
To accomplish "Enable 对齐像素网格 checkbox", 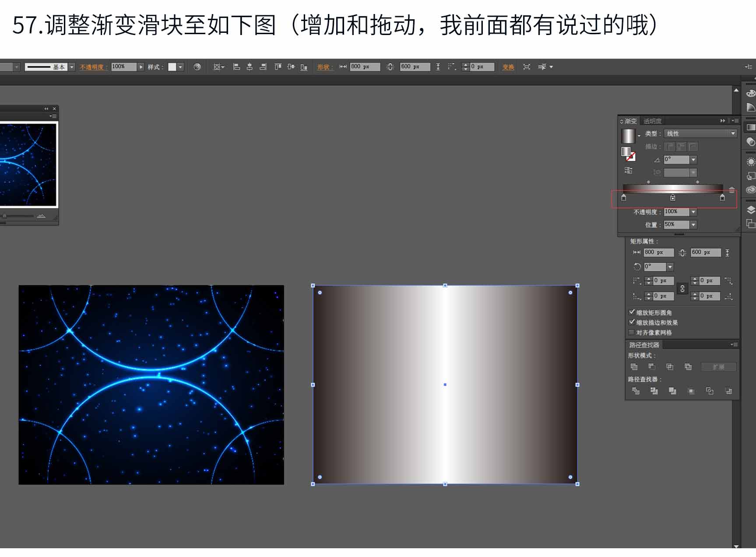I will pyautogui.click(x=632, y=332).
